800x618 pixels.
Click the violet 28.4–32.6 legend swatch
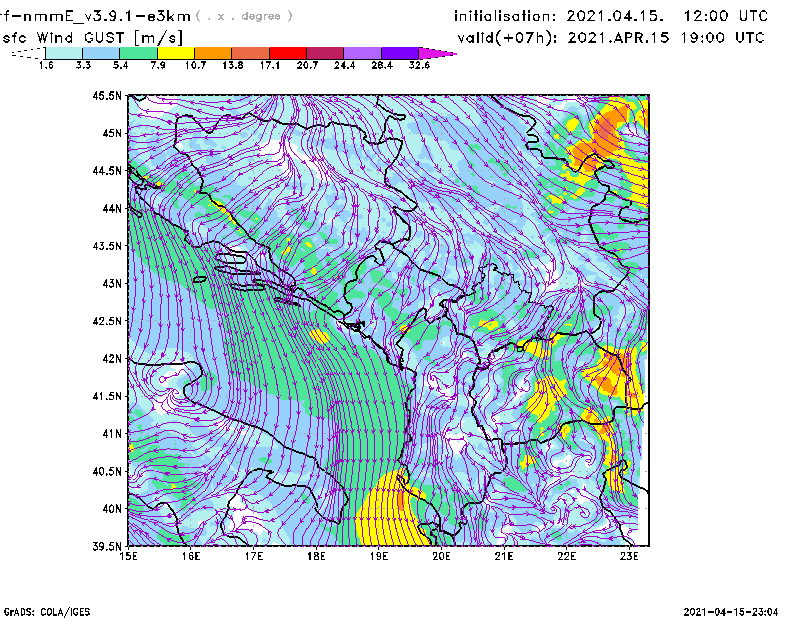click(x=399, y=53)
